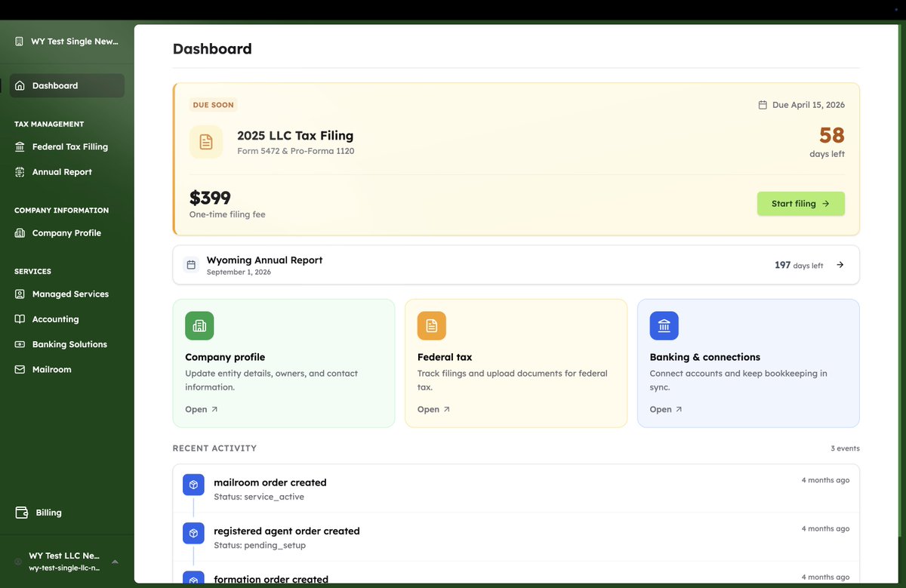Open WY Test LLC account menu

66,562
